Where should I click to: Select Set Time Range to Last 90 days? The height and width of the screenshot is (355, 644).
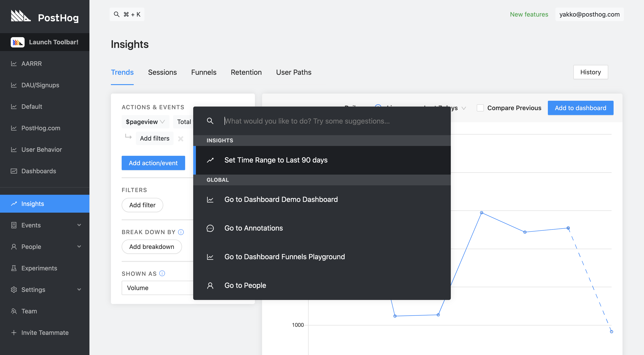pos(276,160)
